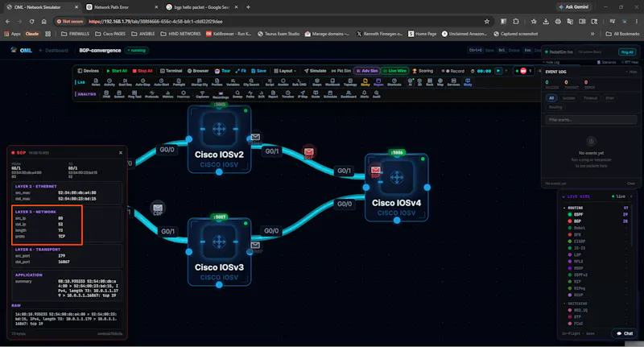Toggle the Live Wire mode
Viewport: 644px width, 347px height.
(x=394, y=71)
